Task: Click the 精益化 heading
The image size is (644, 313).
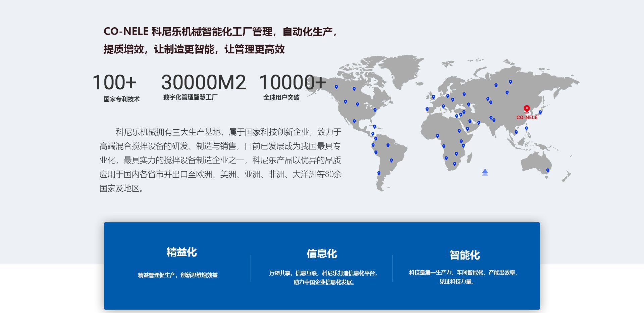Action: [x=181, y=252]
